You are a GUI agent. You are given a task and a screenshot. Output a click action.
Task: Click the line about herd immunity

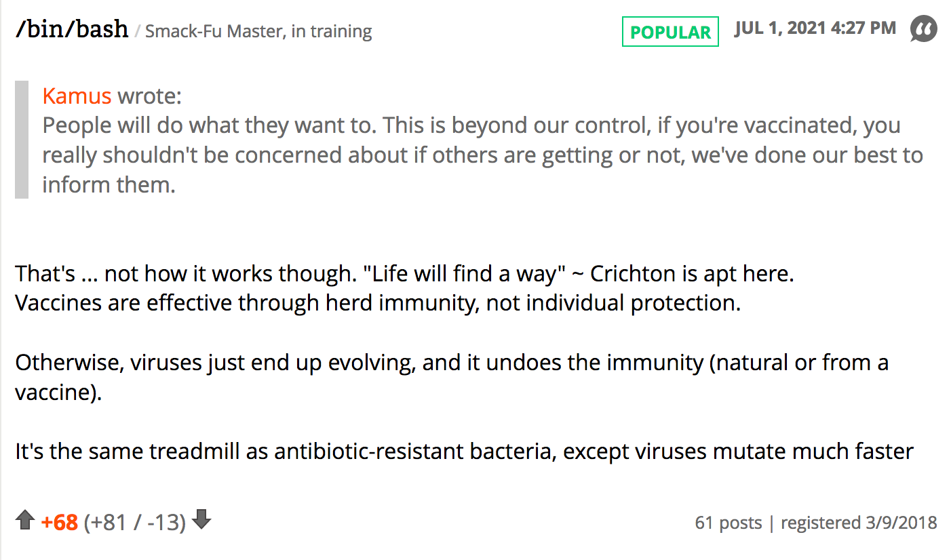[377, 302]
